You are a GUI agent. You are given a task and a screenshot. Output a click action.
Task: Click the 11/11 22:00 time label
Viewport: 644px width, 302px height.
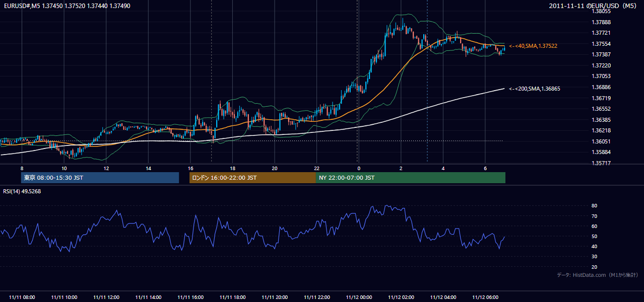coord(316,297)
